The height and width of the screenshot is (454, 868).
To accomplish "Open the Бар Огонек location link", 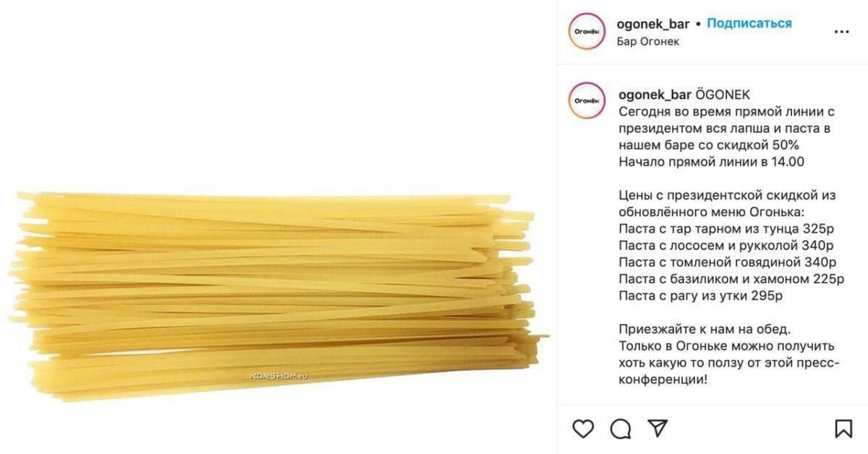I will pos(648,41).
